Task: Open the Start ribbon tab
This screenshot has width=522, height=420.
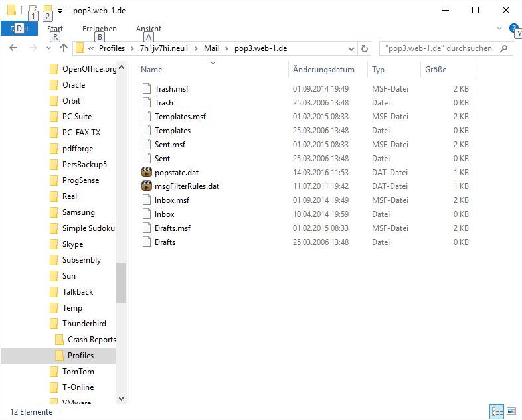Action: click(55, 29)
